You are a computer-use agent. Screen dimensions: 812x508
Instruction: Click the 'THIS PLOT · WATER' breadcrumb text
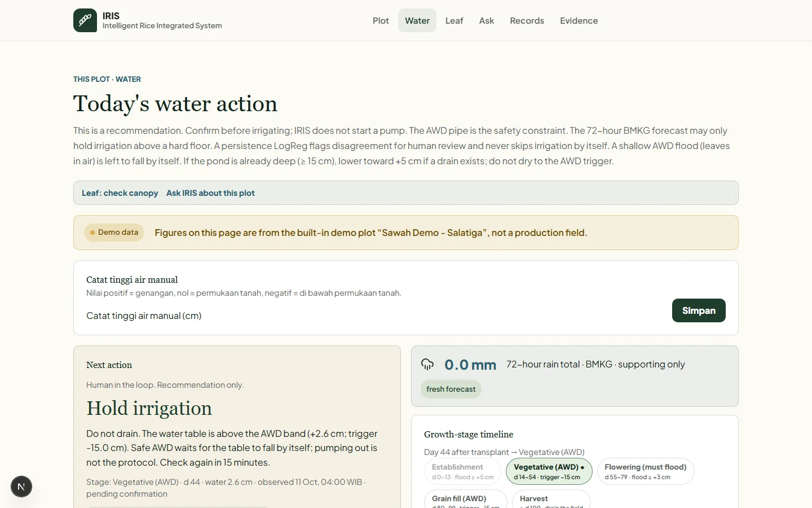pos(107,79)
